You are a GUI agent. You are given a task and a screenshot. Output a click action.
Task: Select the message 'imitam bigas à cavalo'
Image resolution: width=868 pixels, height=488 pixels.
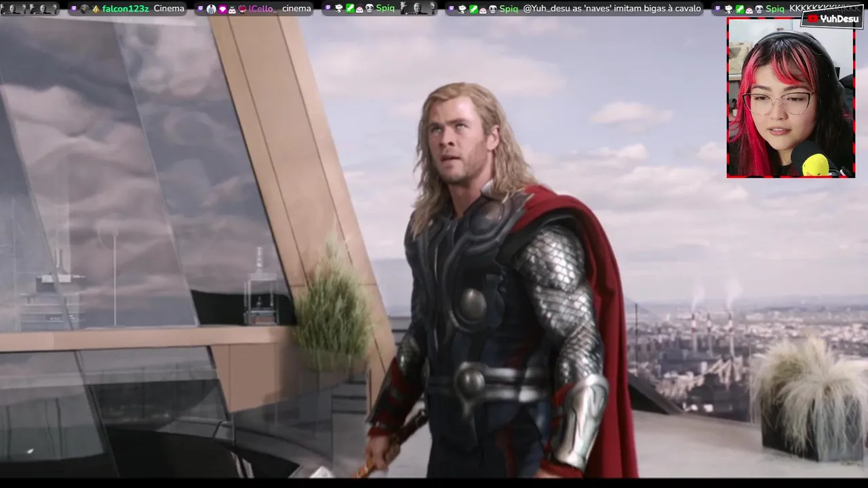657,9
